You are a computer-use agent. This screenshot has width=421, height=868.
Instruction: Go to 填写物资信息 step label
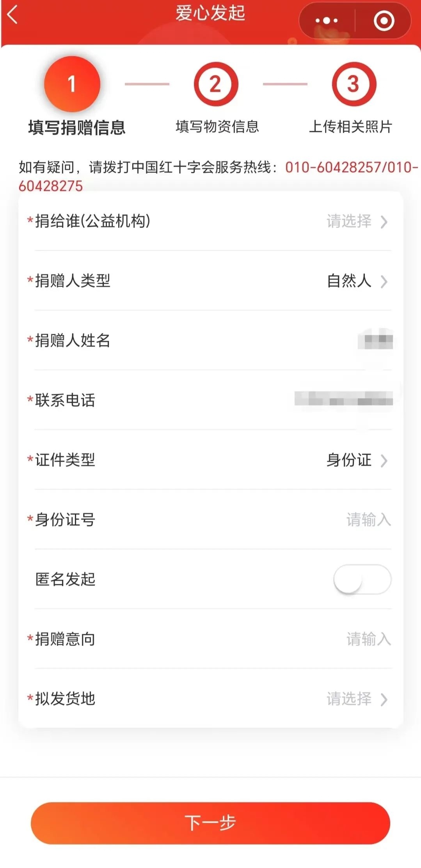pos(217,126)
